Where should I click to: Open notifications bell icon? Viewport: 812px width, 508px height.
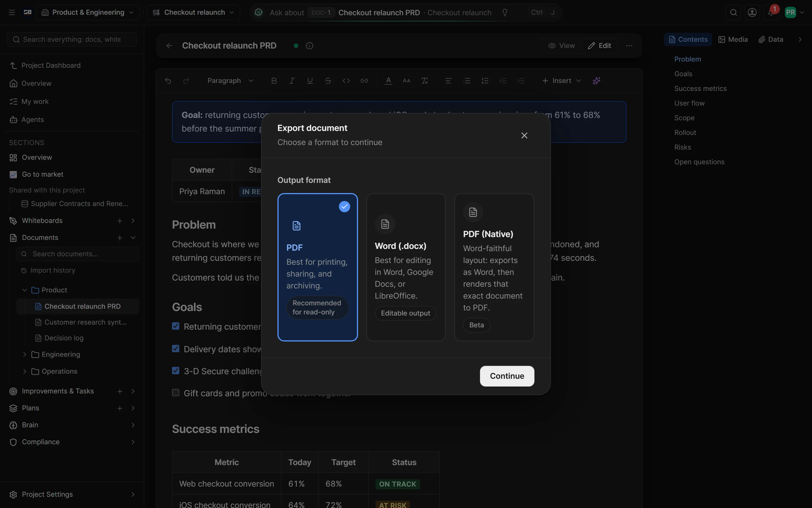pos(771,12)
